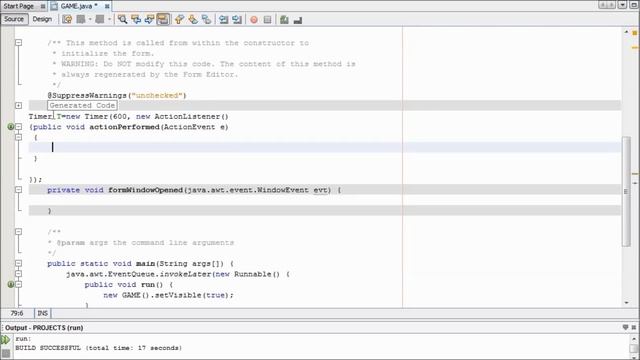Click the actionPerformed method name
Image resolution: width=640 pixels, height=360 pixels.
tap(124, 127)
